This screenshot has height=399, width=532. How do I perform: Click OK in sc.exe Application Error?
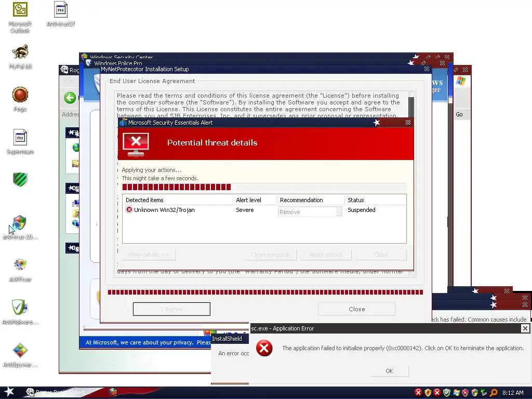tap(389, 371)
